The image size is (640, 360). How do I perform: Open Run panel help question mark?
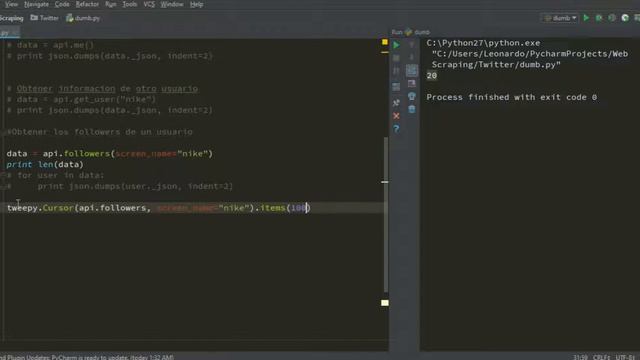(x=396, y=129)
